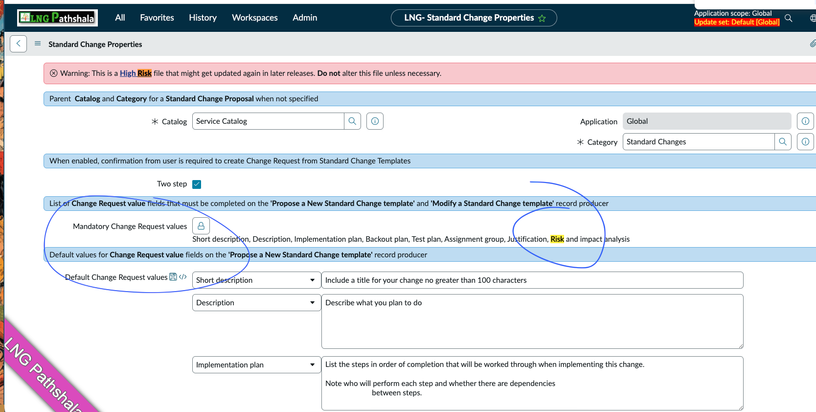Open the global search magnifier icon
This screenshot has width=816, height=412.
788,18
